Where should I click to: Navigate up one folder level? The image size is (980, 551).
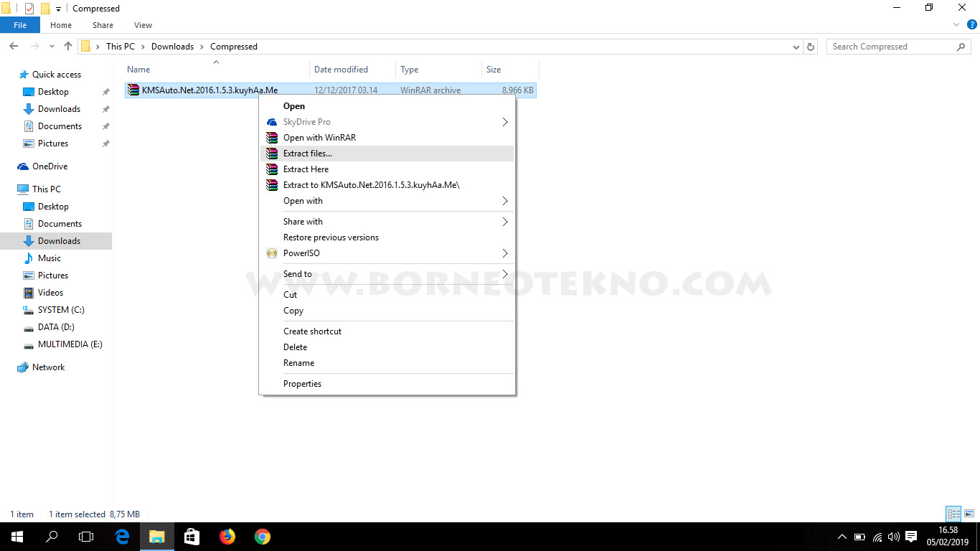tap(67, 46)
